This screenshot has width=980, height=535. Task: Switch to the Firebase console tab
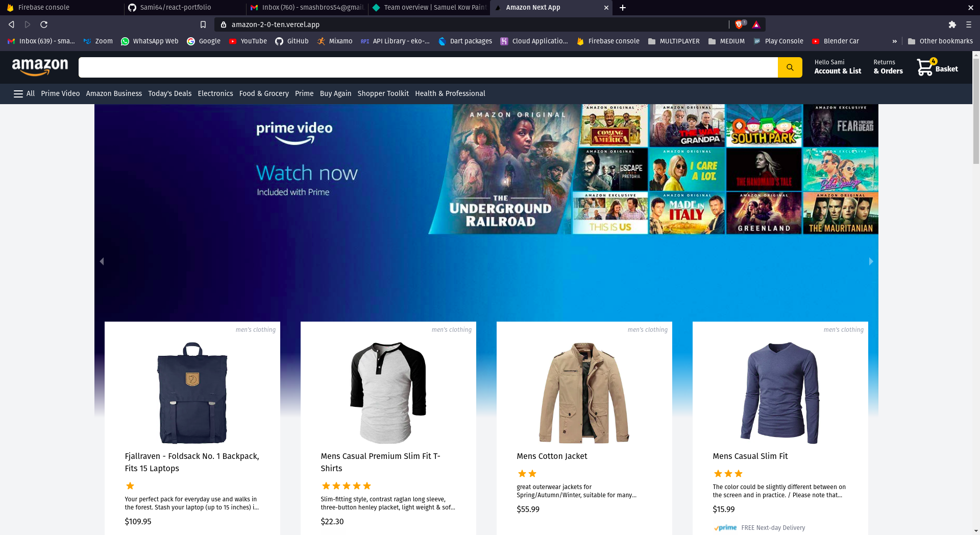(61, 8)
